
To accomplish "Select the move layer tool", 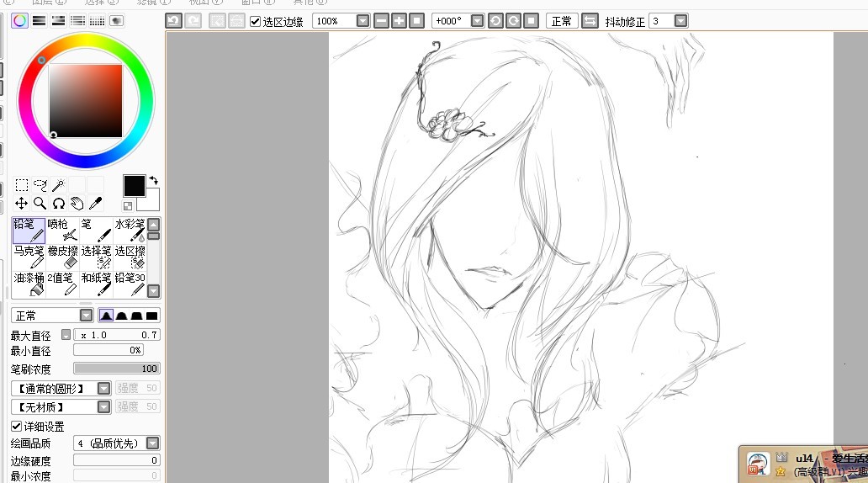I will coord(22,204).
